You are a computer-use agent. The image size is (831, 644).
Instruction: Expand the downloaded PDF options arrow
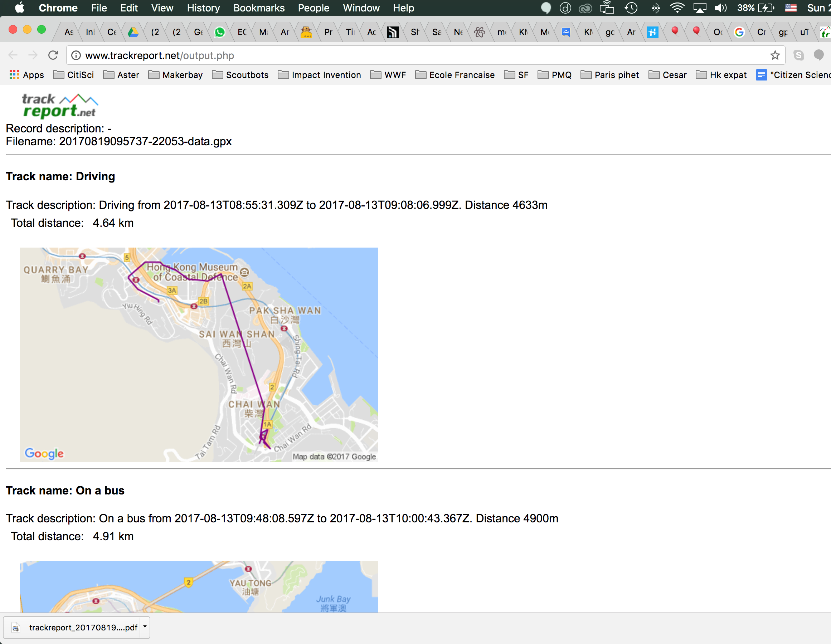145,627
